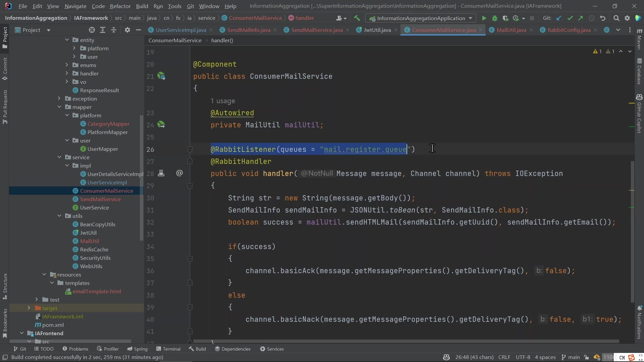Go to next highlighted error arrow
644x362 pixels.
click(x=630, y=51)
